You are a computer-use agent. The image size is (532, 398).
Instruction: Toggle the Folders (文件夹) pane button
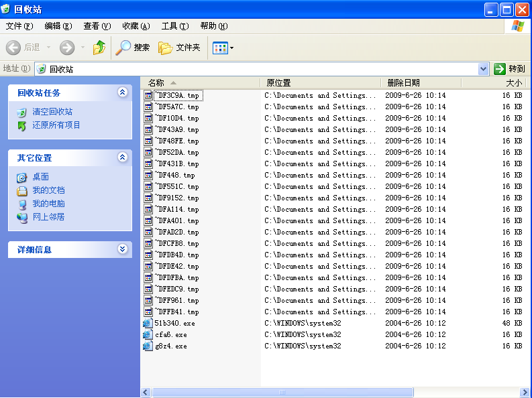point(180,48)
